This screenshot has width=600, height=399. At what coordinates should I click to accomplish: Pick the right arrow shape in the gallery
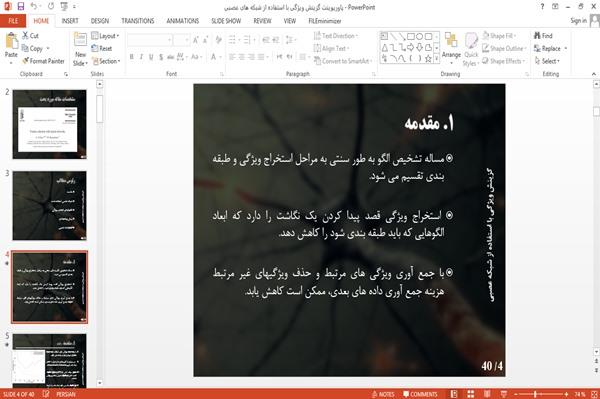tap(411, 47)
